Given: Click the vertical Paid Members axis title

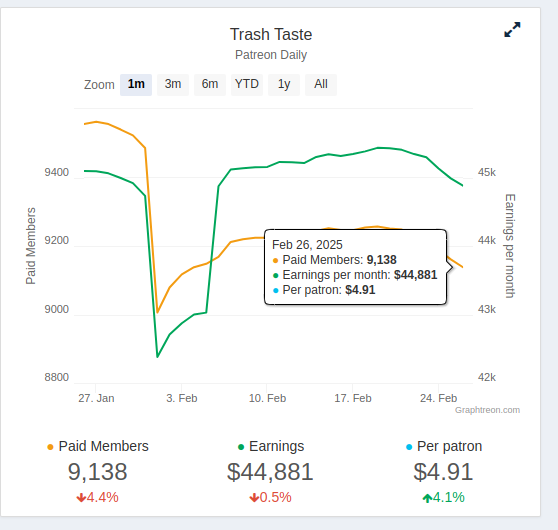Looking at the screenshot, I should click(31, 246).
